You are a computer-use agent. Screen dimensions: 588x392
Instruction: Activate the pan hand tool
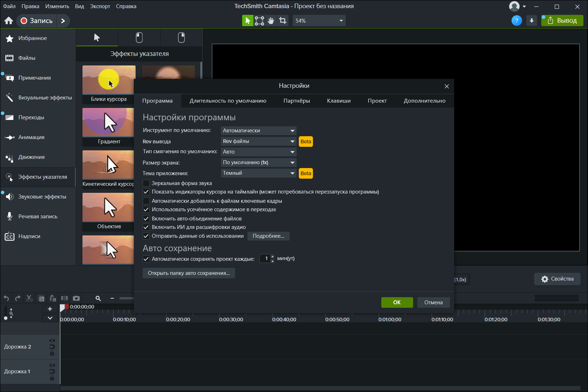tap(271, 21)
